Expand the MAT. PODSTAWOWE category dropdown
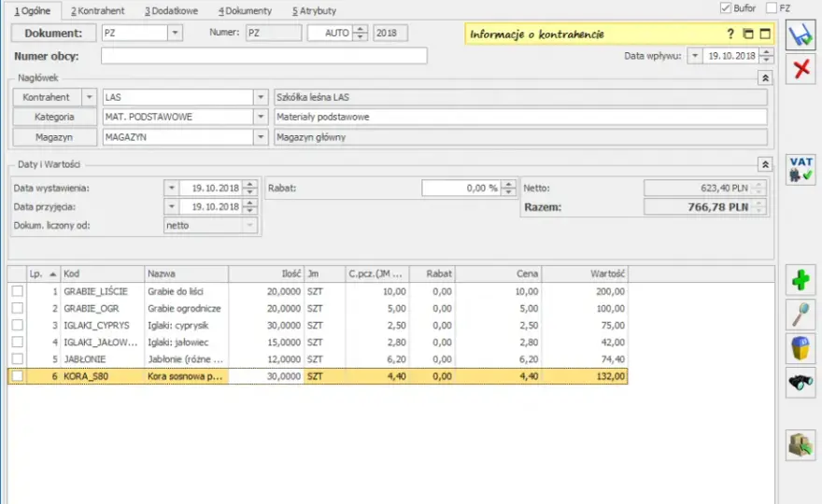Image resolution: width=822 pixels, height=504 pixels. 261,117
